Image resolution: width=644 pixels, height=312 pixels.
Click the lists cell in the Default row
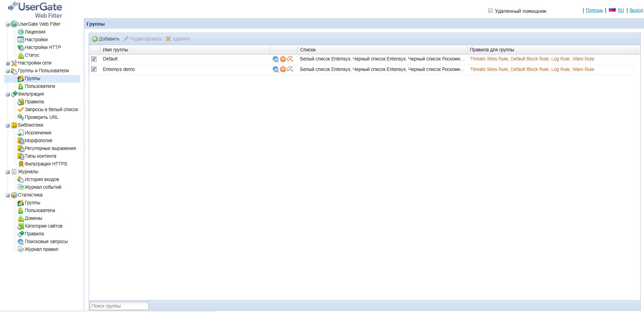tap(382, 59)
